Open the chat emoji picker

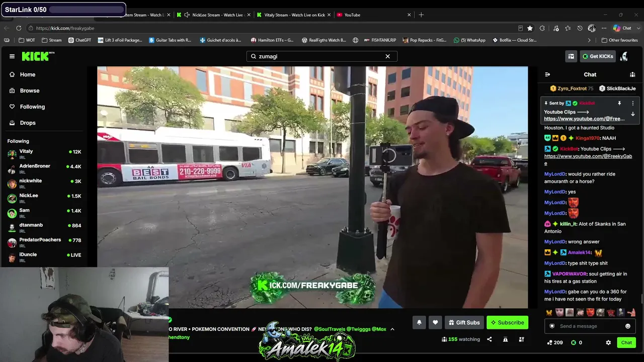click(x=627, y=326)
